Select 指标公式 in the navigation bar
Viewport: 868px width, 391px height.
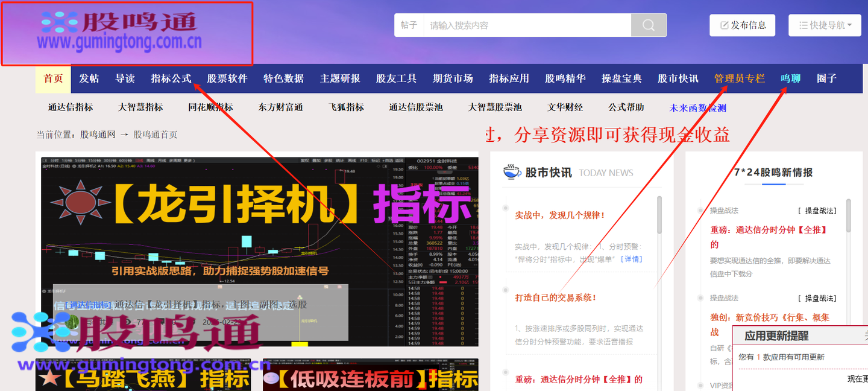coord(171,78)
